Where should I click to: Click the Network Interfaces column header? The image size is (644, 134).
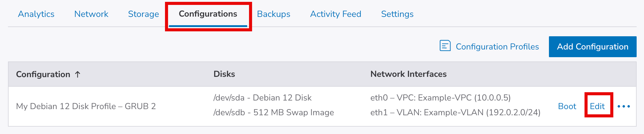click(408, 74)
